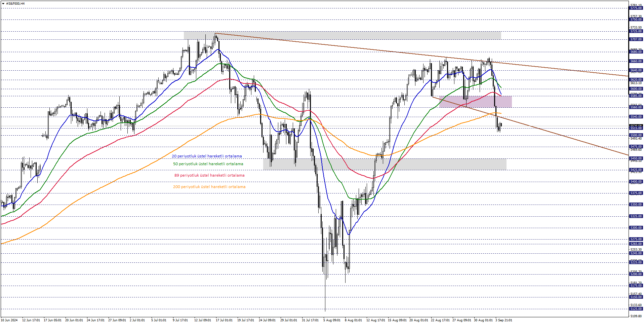
Task: Select the 5400.00 price level label
Action: (x=636, y=182)
